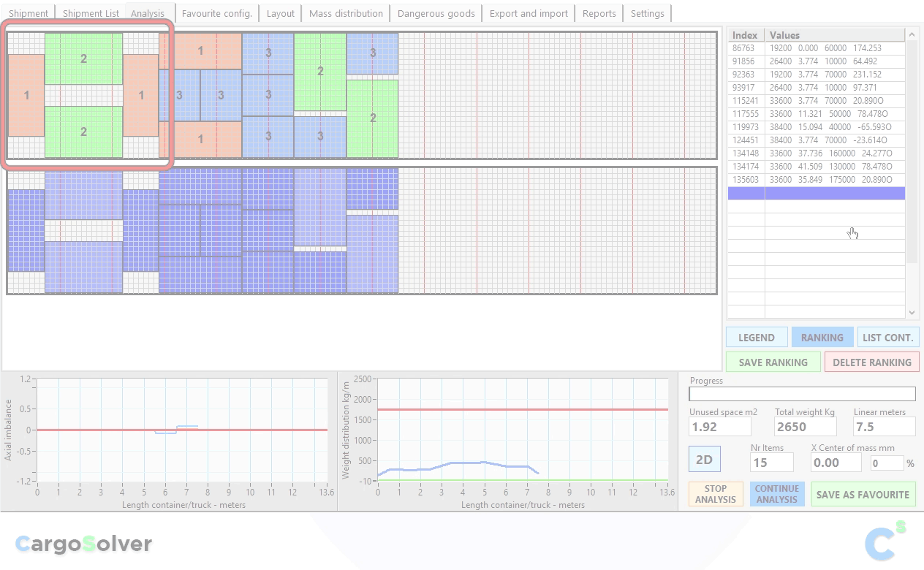Open the Settings tab

[647, 13]
